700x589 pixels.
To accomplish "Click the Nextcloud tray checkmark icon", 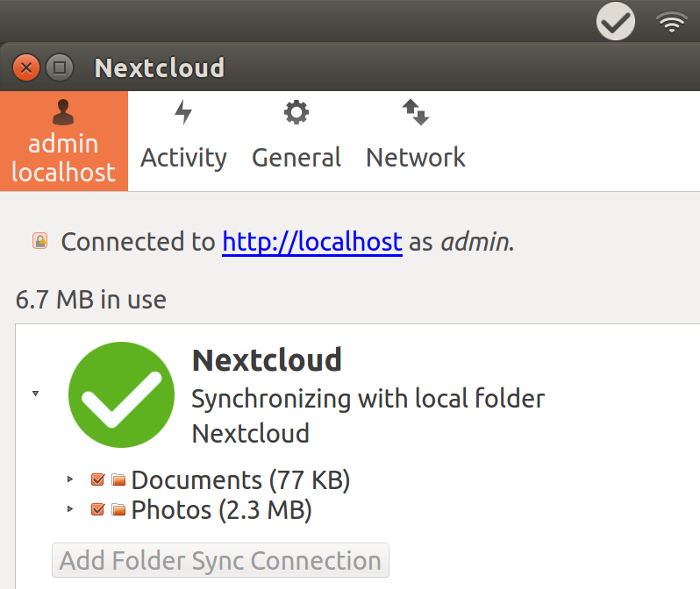I will [616, 21].
